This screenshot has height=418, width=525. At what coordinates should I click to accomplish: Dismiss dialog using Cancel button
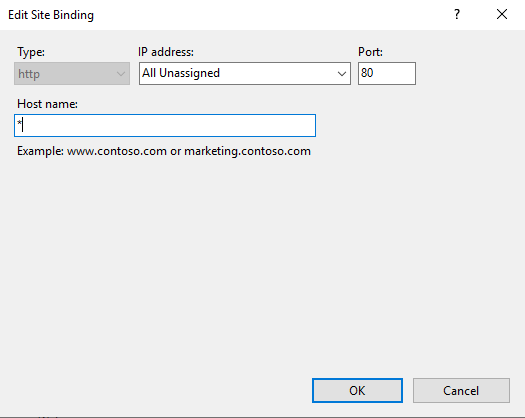coord(461,391)
